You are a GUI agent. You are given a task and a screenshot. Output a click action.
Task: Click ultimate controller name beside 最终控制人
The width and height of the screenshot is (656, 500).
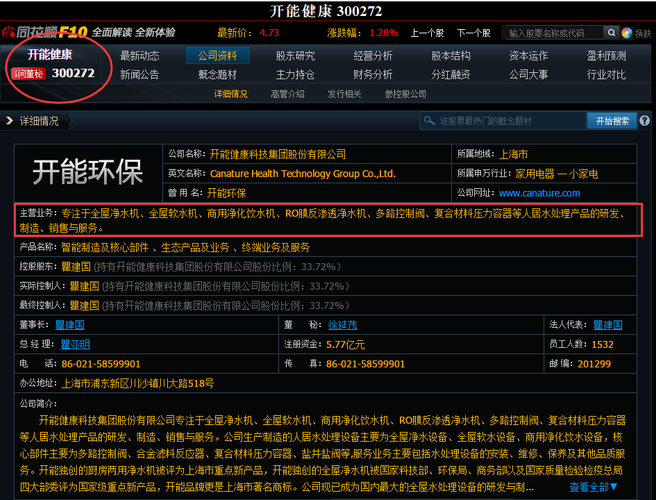click(x=84, y=305)
